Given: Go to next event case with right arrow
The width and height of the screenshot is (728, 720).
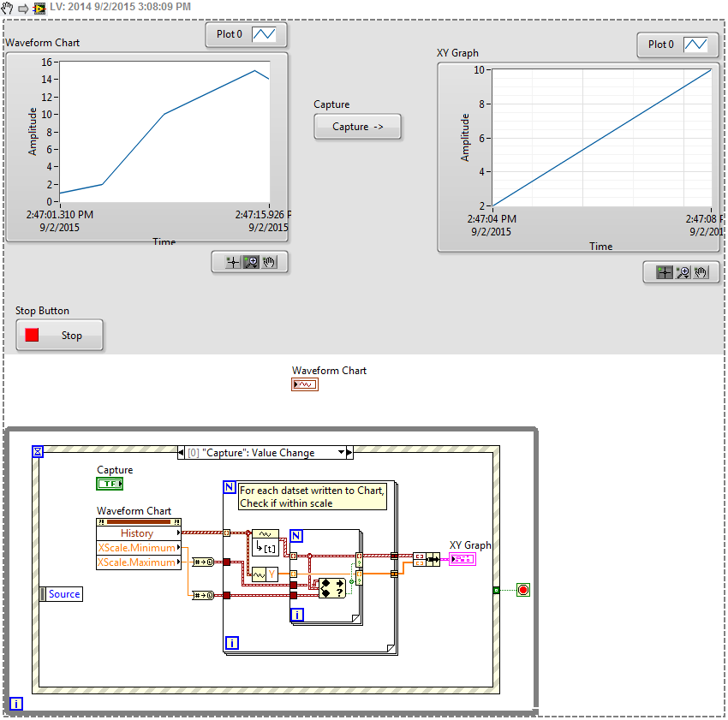Looking at the screenshot, I should (349, 453).
